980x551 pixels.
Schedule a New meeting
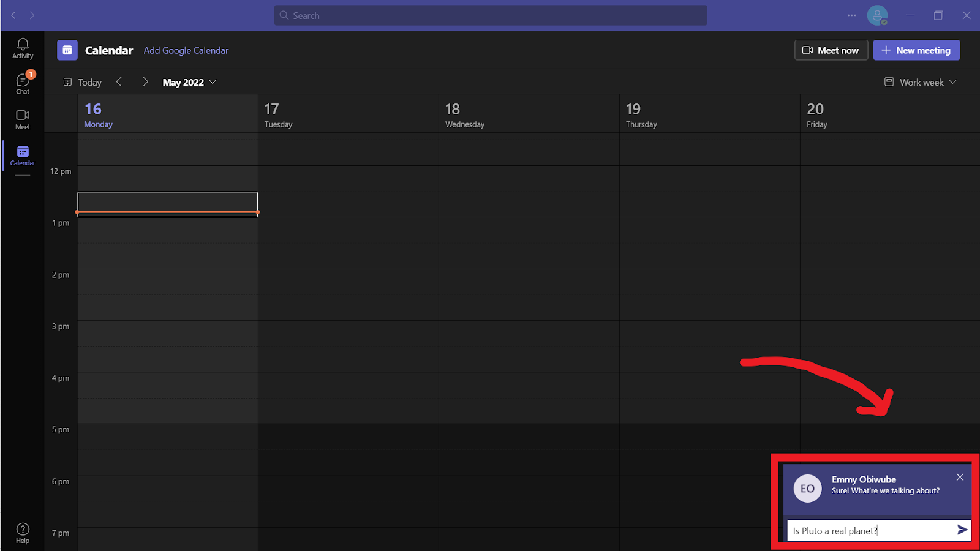pos(916,50)
